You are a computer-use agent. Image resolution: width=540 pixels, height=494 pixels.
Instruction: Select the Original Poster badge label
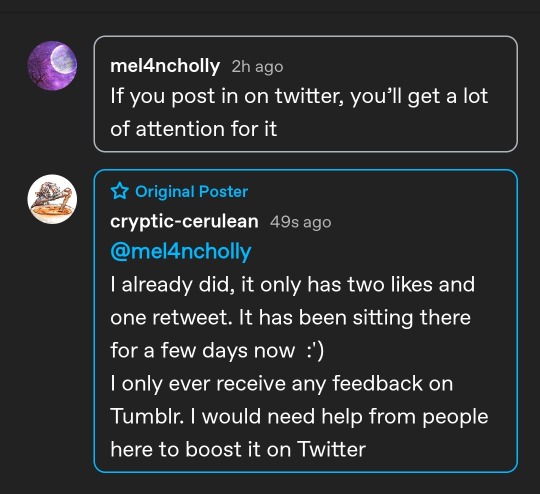[x=191, y=191]
